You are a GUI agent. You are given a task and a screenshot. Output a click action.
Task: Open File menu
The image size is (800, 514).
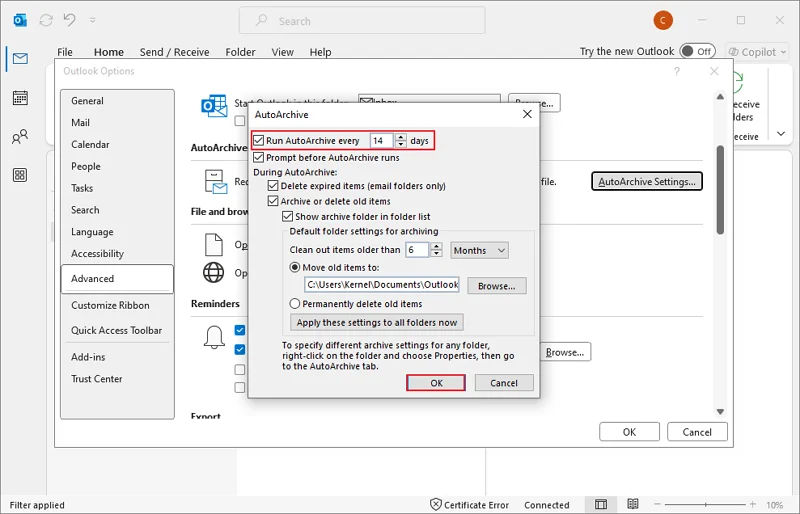pyautogui.click(x=65, y=52)
